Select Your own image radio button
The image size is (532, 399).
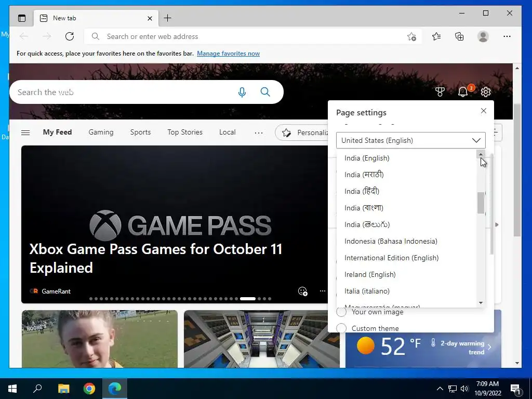[x=341, y=312]
